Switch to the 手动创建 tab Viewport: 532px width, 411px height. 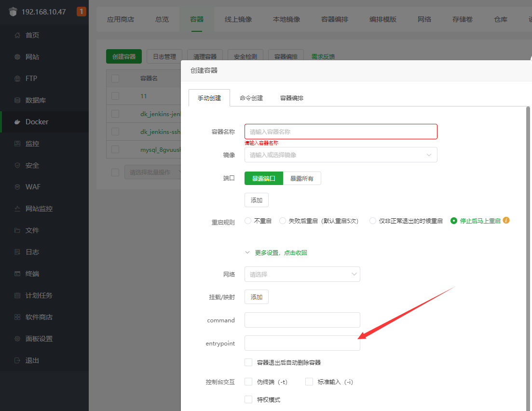point(209,98)
